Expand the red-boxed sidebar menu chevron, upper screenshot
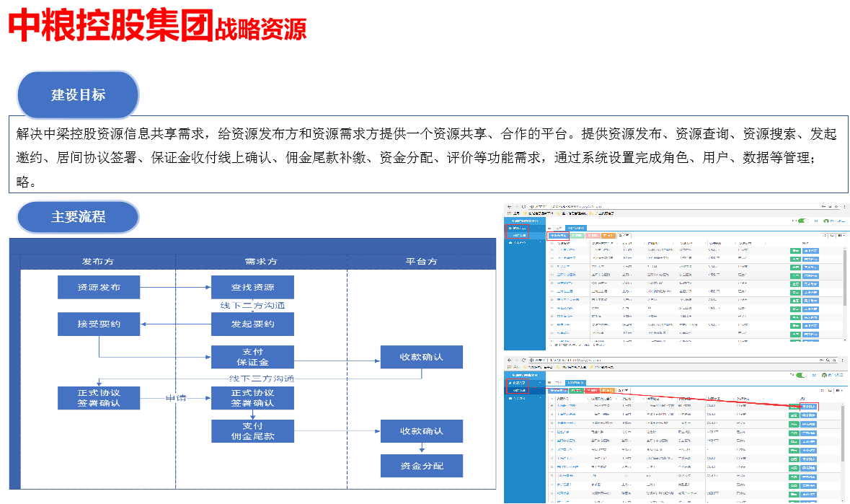 pos(540,229)
